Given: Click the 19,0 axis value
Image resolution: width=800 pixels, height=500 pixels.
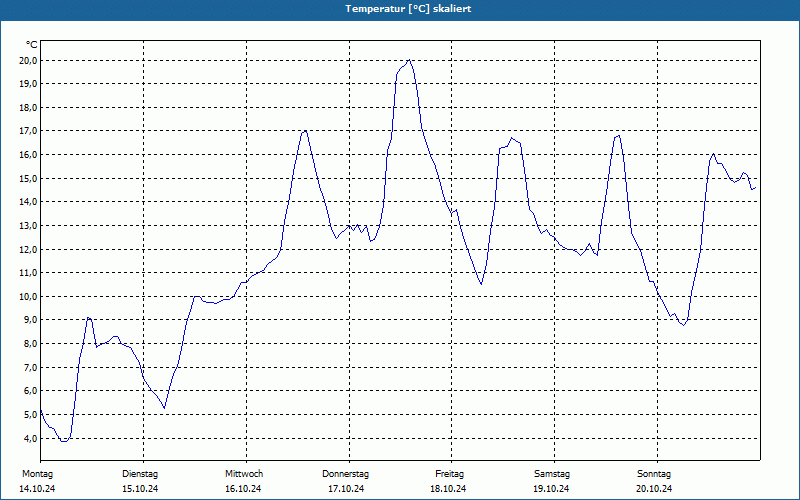Looking at the screenshot, I should pyautogui.click(x=28, y=84).
